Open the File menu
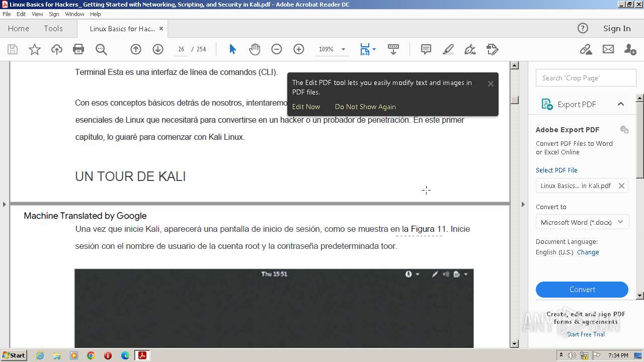 coord(7,14)
